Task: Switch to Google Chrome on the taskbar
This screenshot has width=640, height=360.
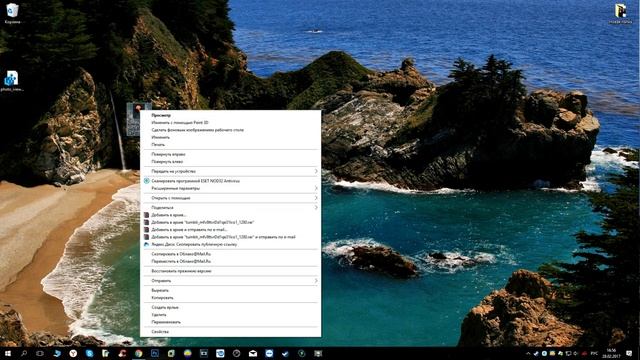Action: click(139, 353)
